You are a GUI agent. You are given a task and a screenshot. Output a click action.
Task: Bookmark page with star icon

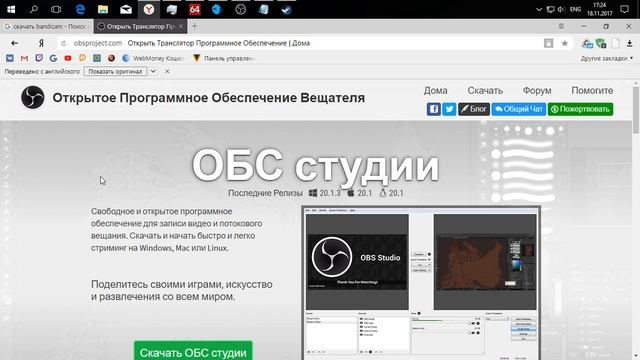(564, 43)
